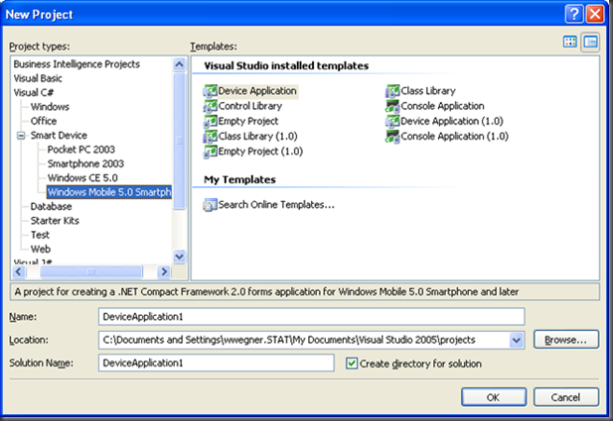Select the Class Library template icon
Viewport: 613px width, 421px height.
pyautogui.click(x=393, y=91)
